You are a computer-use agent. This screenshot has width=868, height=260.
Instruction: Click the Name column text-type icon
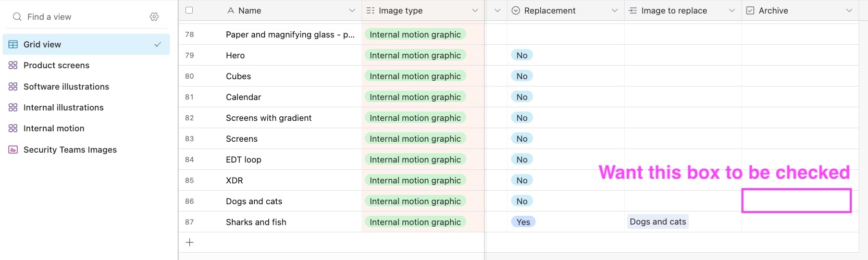(231, 10)
